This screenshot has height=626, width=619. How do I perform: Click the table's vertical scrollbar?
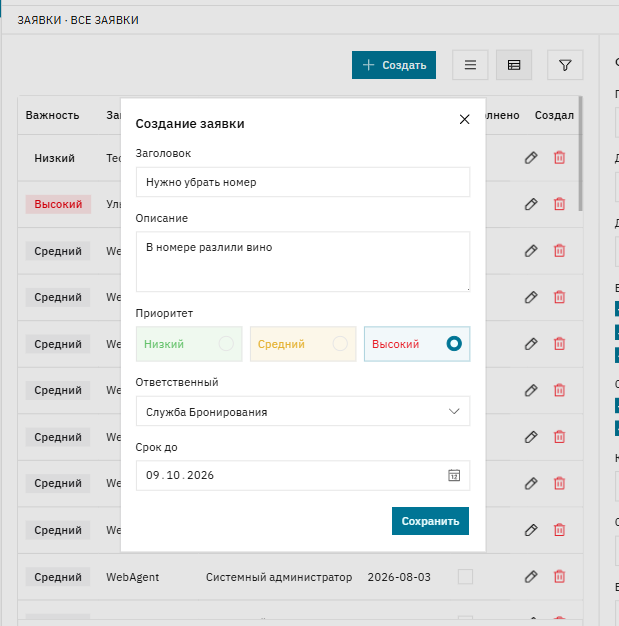click(580, 154)
